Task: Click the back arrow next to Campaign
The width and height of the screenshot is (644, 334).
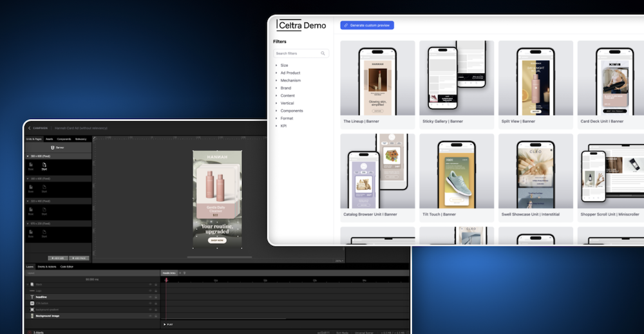Action: pos(30,128)
